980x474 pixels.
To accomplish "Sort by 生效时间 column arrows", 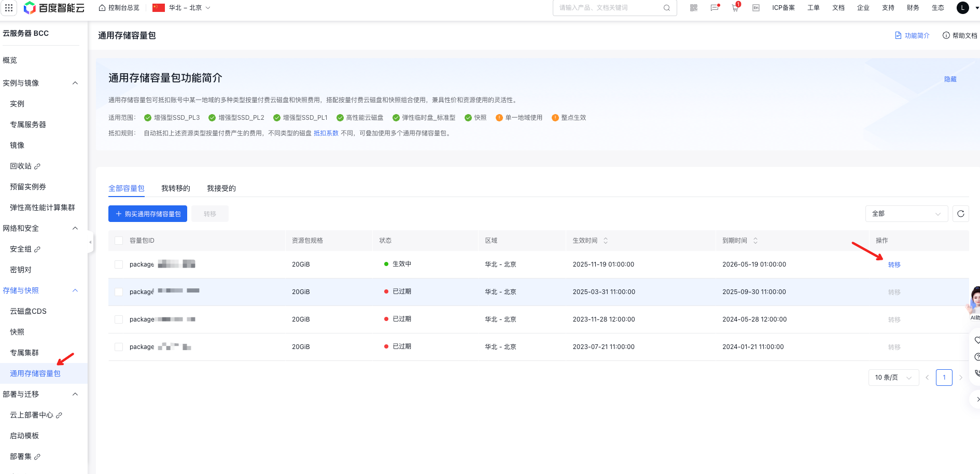I will pyautogui.click(x=605, y=241).
